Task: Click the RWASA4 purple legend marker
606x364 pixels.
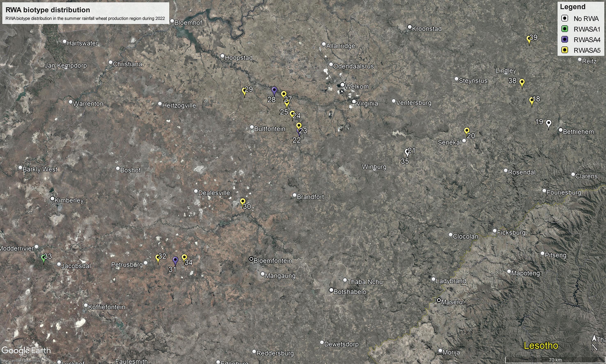Action: pos(565,40)
